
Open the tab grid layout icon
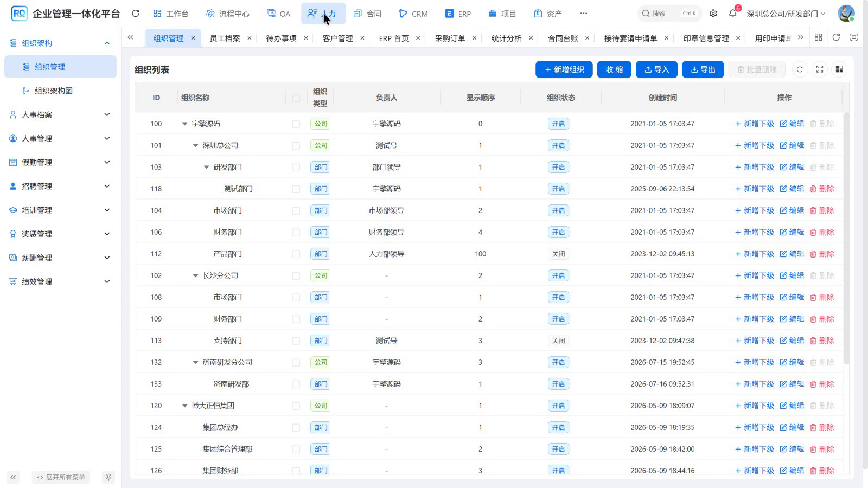pyautogui.click(x=819, y=37)
